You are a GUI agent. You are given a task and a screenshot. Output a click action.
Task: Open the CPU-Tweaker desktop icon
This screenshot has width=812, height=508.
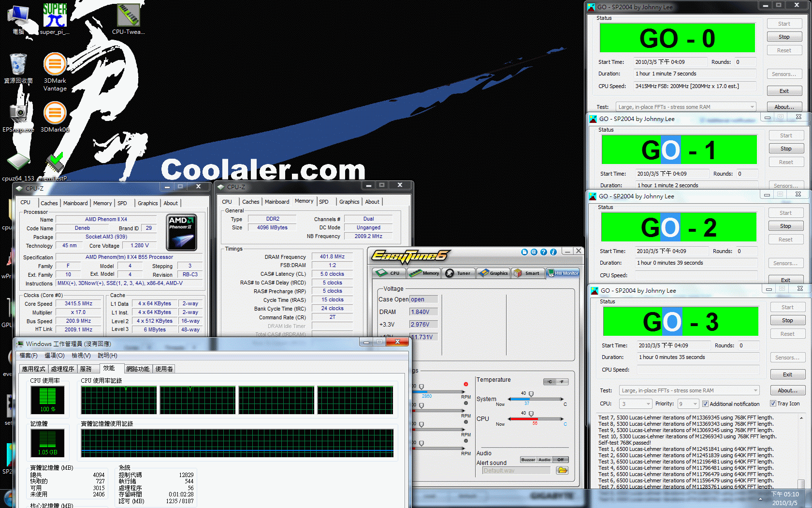pos(128,18)
